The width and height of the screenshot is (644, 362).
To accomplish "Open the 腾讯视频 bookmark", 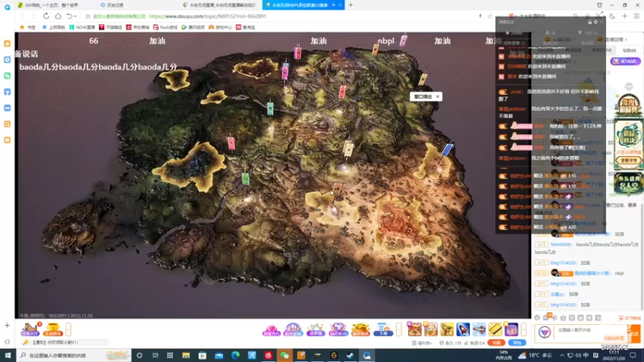I will coord(192,27).
